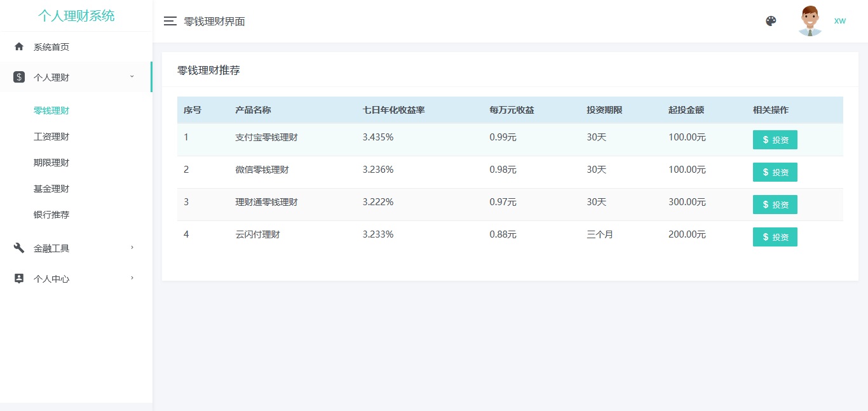
Task: Click the xw username link
Action: click(839, 21)
